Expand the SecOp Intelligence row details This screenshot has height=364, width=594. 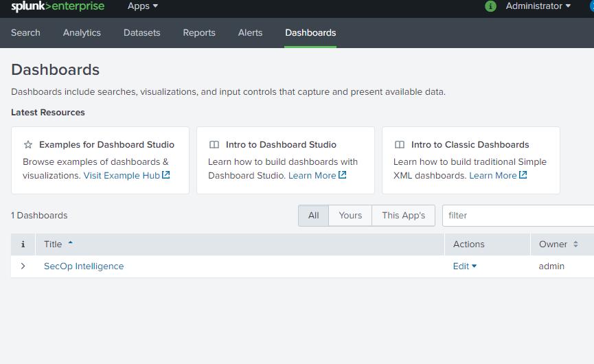tap(23, 266)
